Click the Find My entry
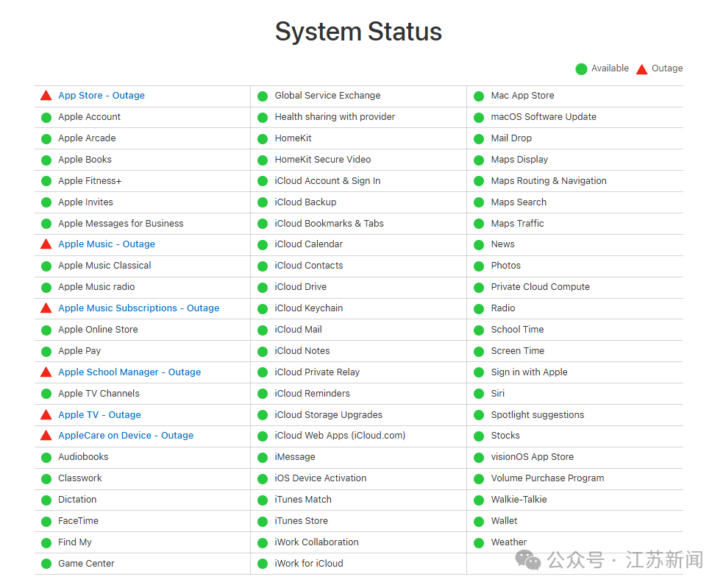 75,542
